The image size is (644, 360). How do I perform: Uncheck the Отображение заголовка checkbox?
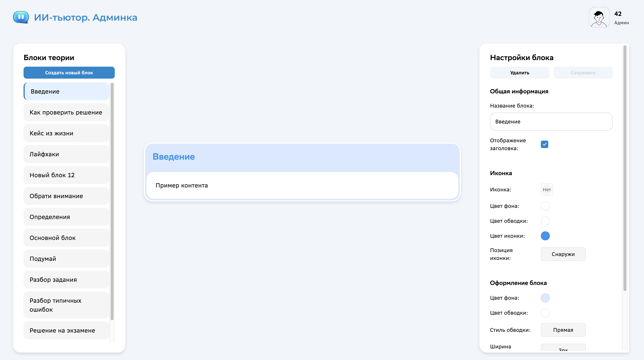click(544, 144)
